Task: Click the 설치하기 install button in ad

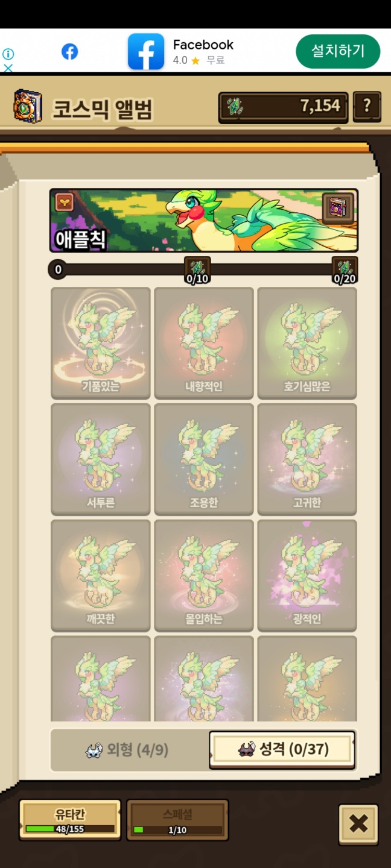Action: click(338, 51)
